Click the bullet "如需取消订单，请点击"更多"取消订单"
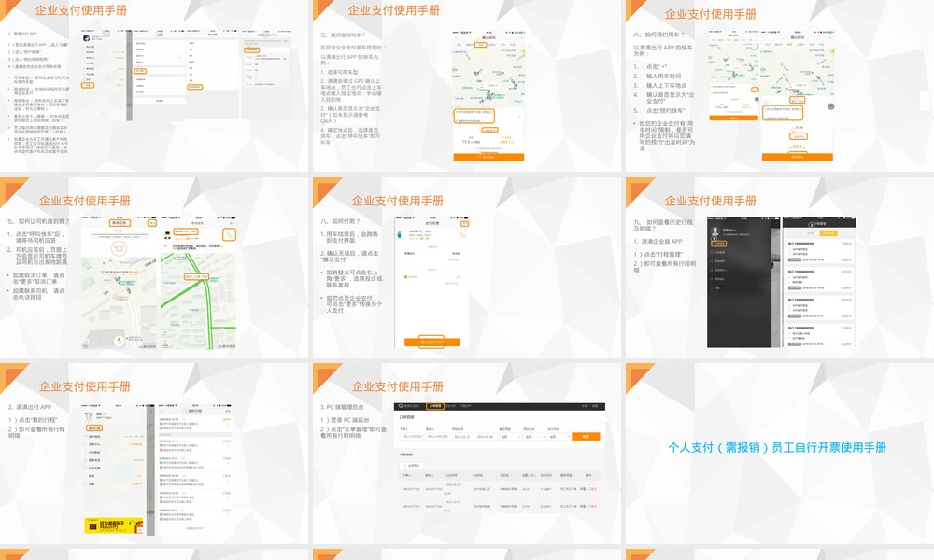This screenshot has height=560, width=934. click(x=35, y=278)
